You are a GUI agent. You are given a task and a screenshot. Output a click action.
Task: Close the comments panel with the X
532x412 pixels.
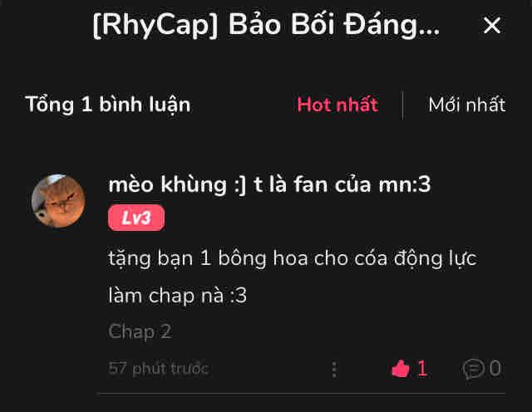[x=491, y=26]
